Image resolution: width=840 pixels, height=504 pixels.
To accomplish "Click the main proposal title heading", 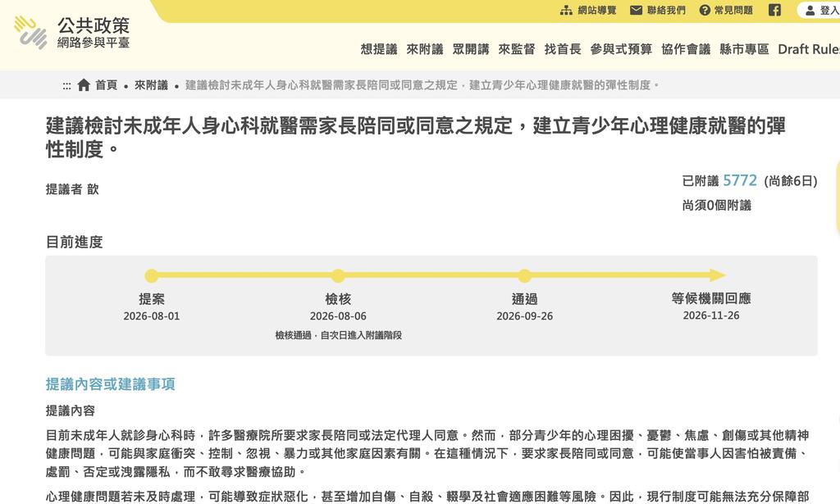I will pos(416,138).
